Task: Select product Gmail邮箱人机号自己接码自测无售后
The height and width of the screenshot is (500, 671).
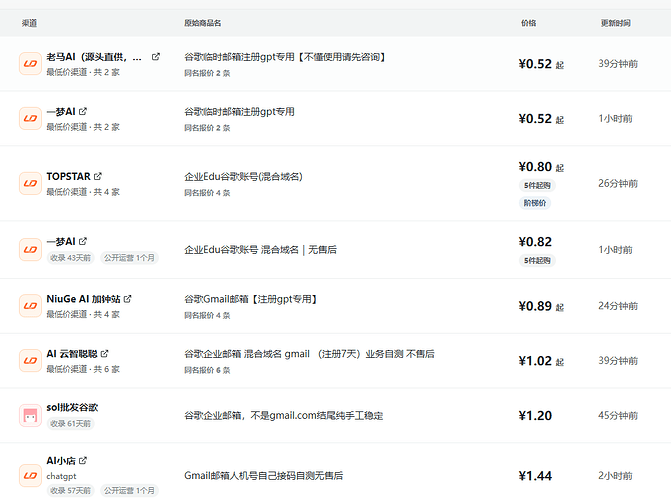Action: click(x=264, y=476)
